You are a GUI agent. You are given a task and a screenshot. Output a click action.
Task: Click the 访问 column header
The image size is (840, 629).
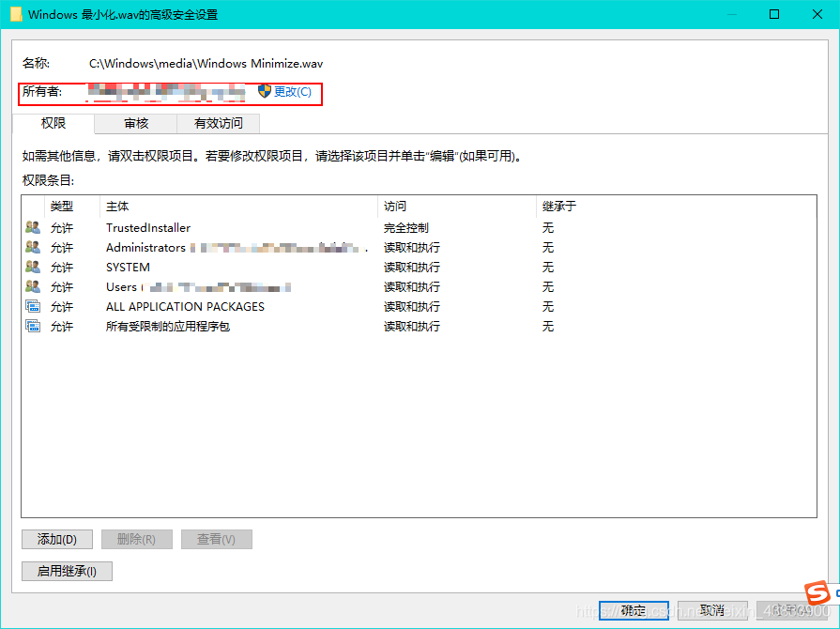coord(456,207)
